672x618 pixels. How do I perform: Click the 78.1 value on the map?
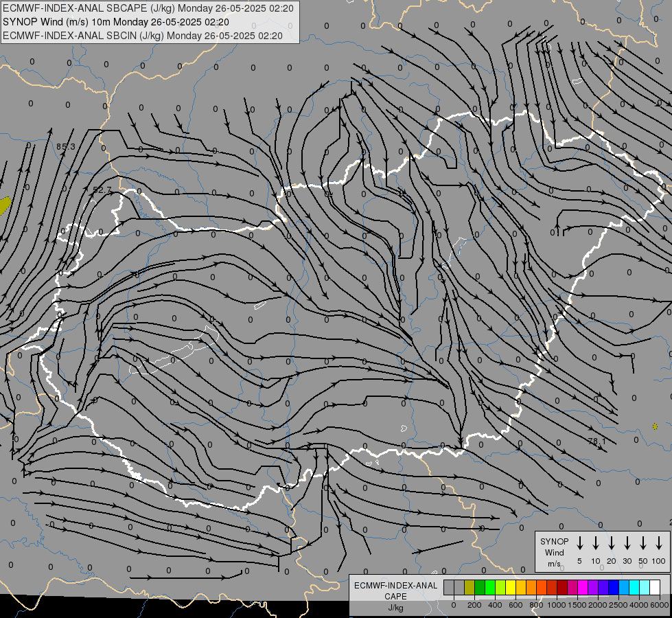tap(597, 441)
